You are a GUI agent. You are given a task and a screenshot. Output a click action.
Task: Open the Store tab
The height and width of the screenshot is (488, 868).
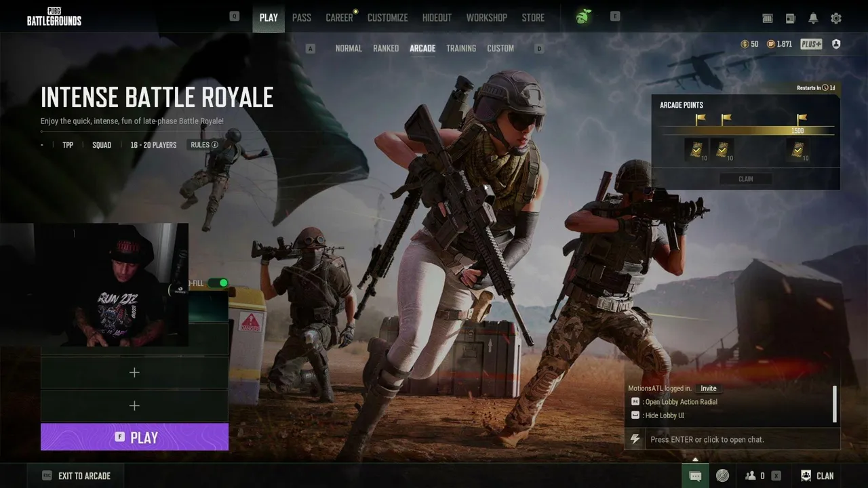533,18
